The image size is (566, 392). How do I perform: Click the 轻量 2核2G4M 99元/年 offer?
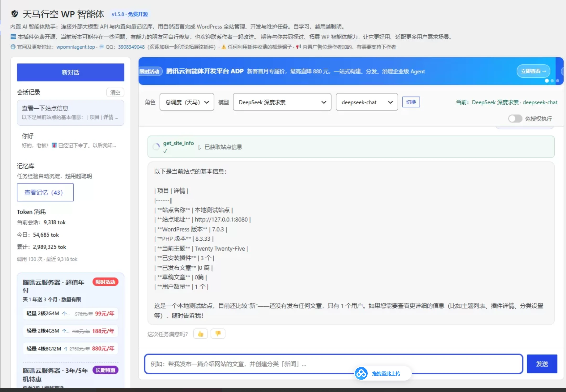pos(70,314)
